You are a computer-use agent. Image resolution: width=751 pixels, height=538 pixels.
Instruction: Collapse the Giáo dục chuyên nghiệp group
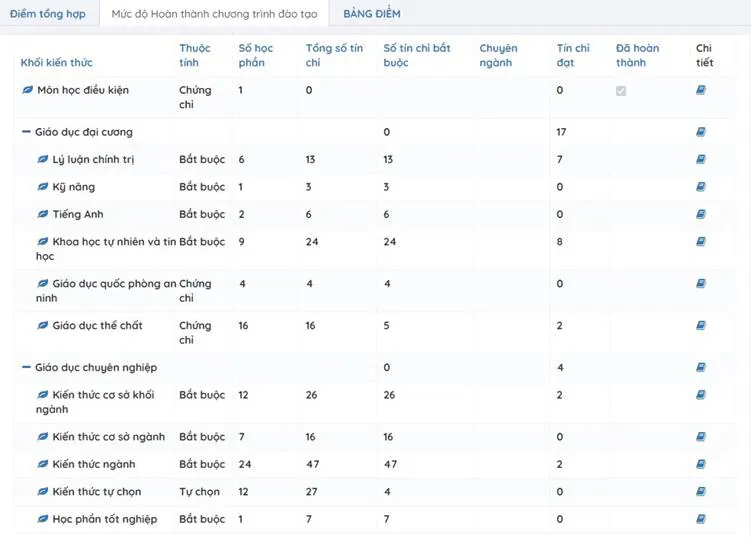pos(26,367)
